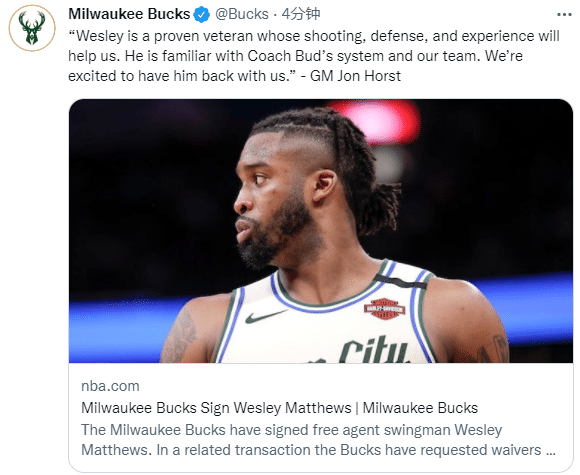The image size is (580, 475).
Task: Click the tweet quote text about Wesley
Action: [314, 56]
